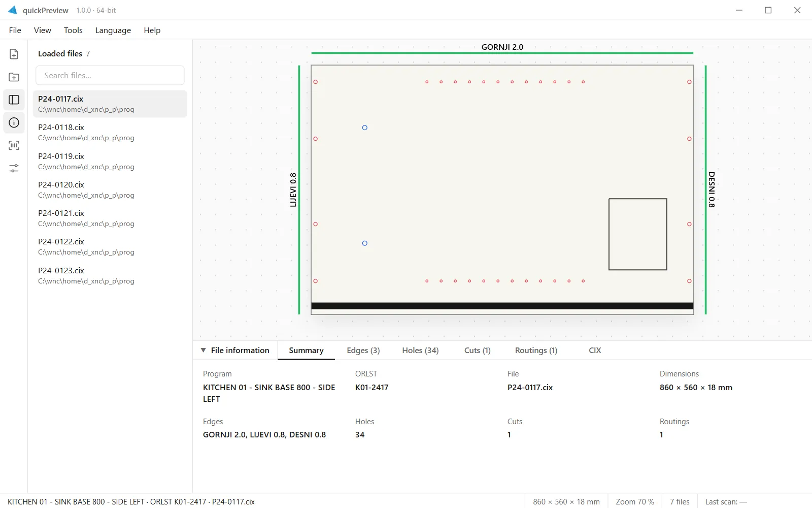Image resolution: width=812 pixels, height=508 pixels.
Task: Switch to the Routings (1) tab
Action: (x=536, y=350)
